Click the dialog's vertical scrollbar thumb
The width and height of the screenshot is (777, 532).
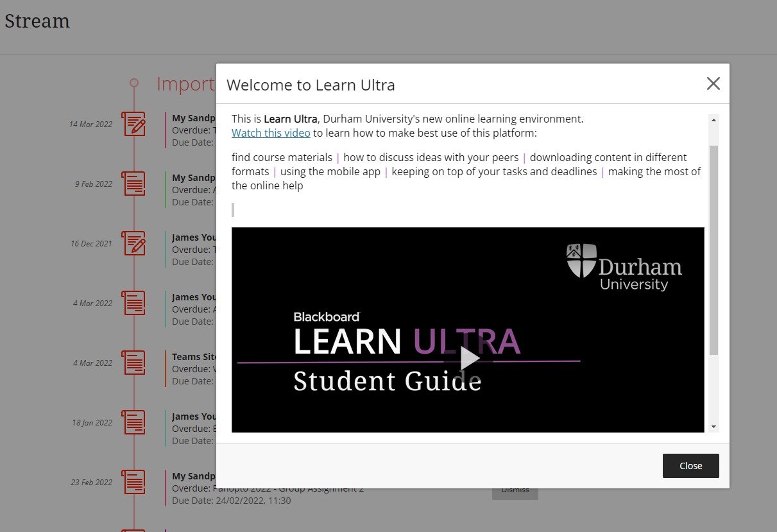(713, 250)
